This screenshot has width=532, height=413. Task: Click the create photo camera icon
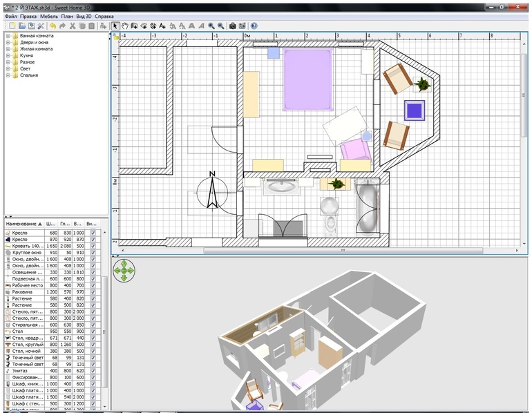coord(233,26)
